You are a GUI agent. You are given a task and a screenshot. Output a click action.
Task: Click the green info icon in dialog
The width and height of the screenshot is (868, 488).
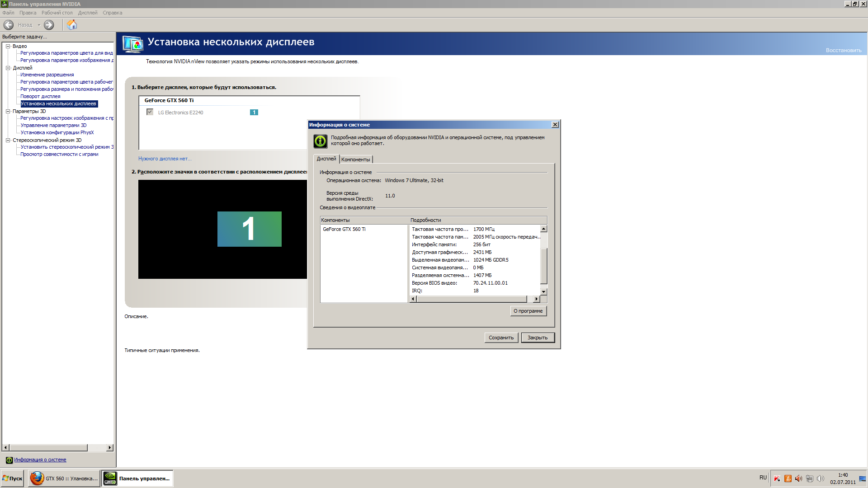coord(320,141)
